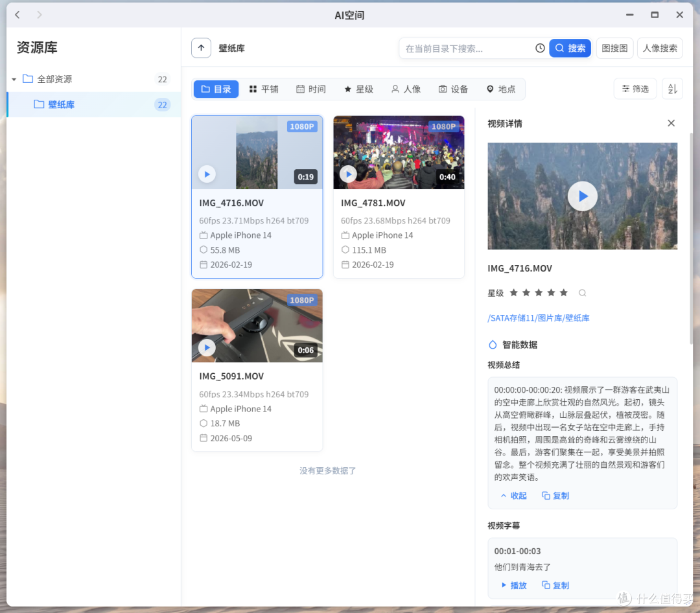
Task: Play IMG_5091.MOV from its card thumbnail
Action: click(x=207, y=347)
